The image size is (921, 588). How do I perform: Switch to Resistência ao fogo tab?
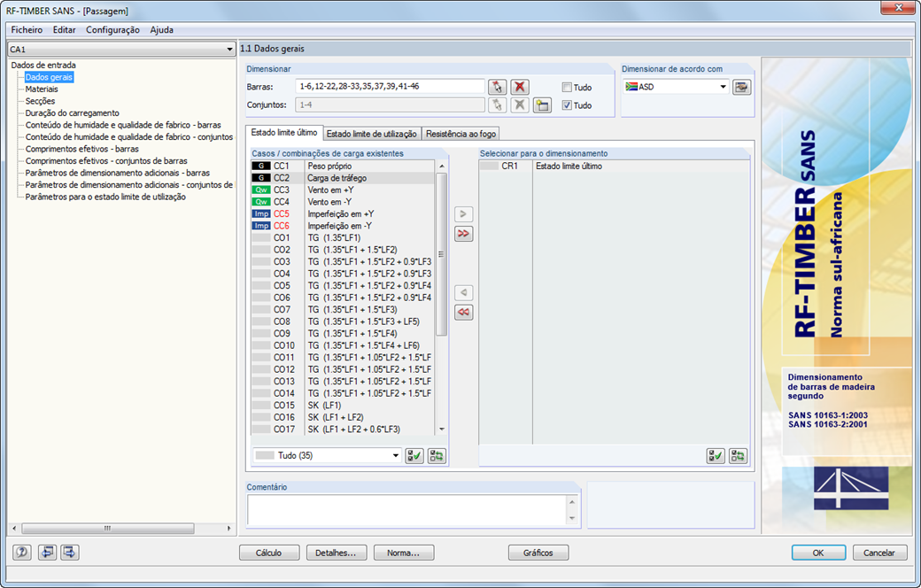[x=461, y=134]
